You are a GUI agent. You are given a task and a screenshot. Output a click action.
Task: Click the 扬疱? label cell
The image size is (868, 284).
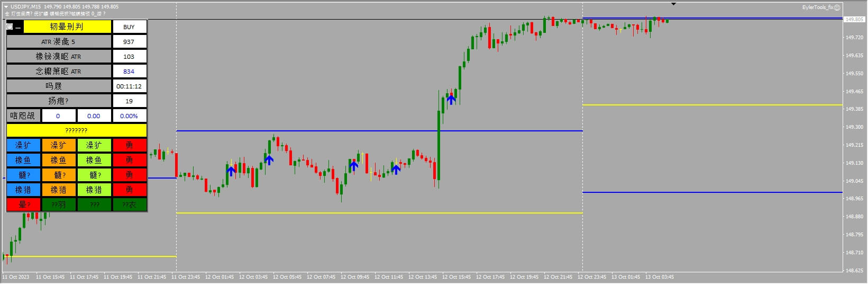point(59,101)
